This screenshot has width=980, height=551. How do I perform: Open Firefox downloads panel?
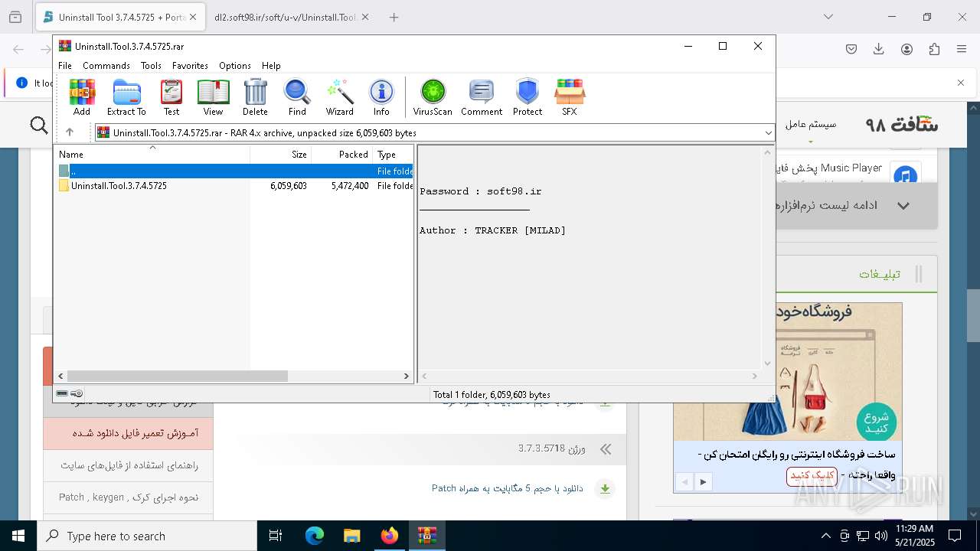point(879,49)
